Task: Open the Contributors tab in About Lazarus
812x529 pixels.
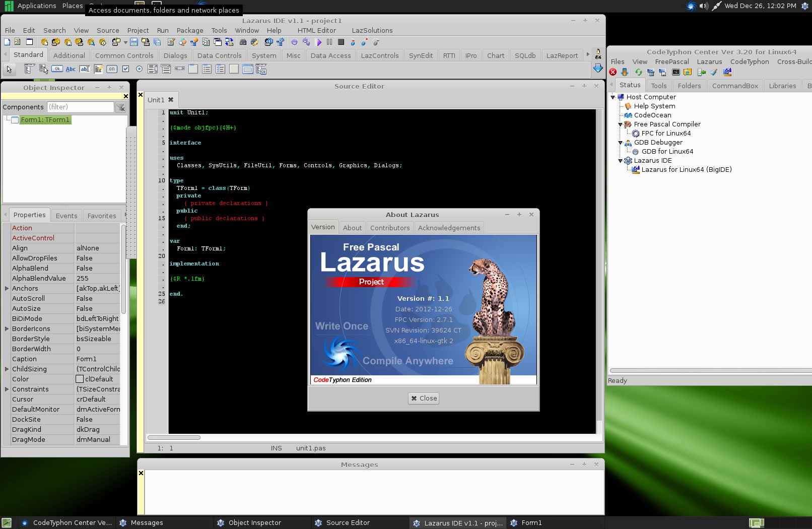Action: (x=390, y=228)
